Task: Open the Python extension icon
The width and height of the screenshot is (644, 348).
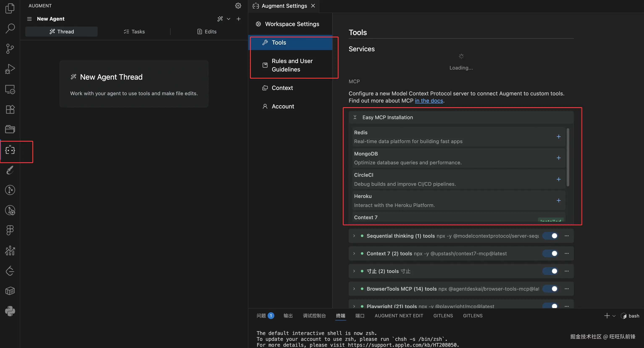Action: pyautogui.click(x=10, y=311)
